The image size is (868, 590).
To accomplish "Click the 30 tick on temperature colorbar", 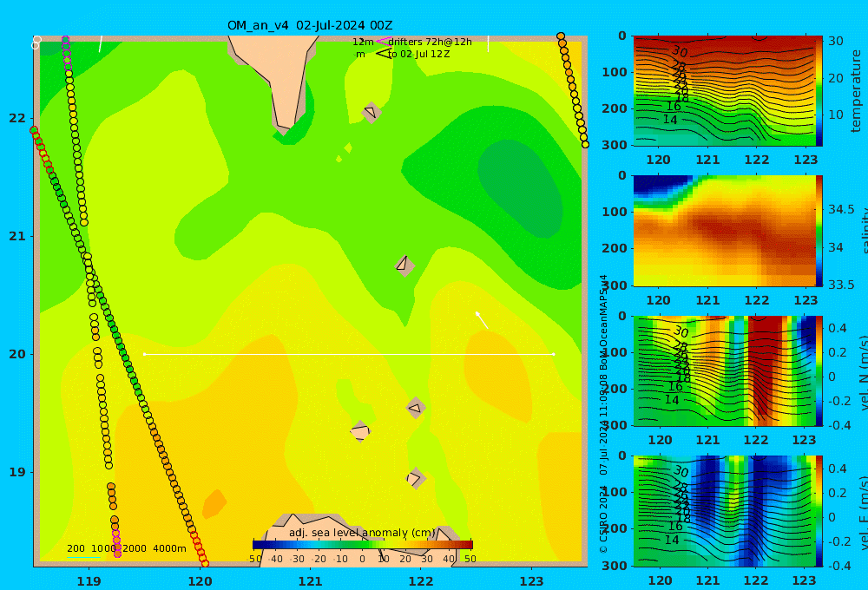I will point(836,41).
